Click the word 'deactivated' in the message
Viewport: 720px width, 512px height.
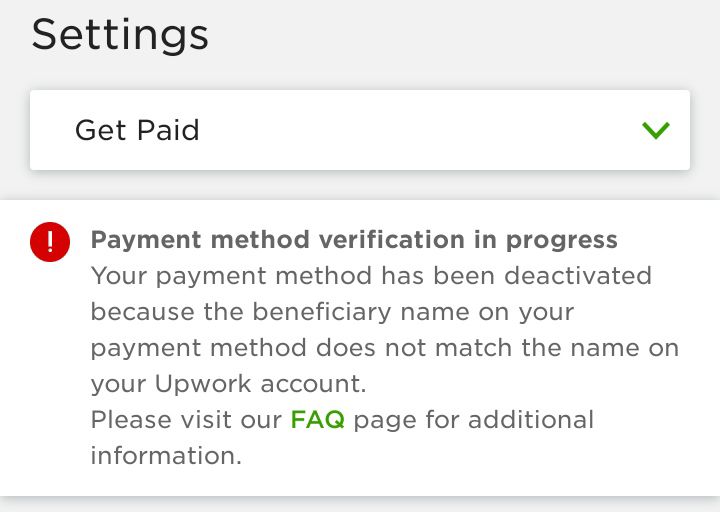[x=578, y=276]
